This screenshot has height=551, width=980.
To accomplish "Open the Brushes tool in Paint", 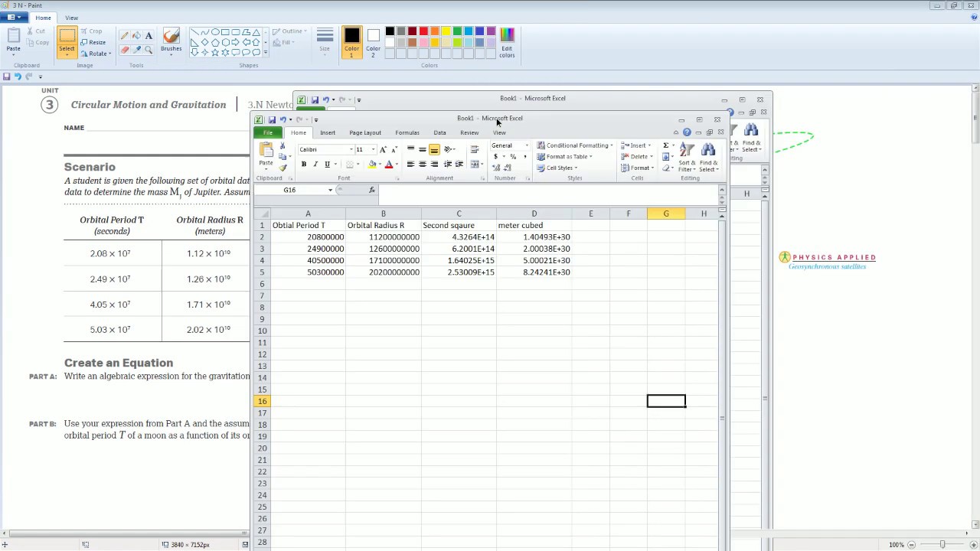I will [x=171, y=41].
